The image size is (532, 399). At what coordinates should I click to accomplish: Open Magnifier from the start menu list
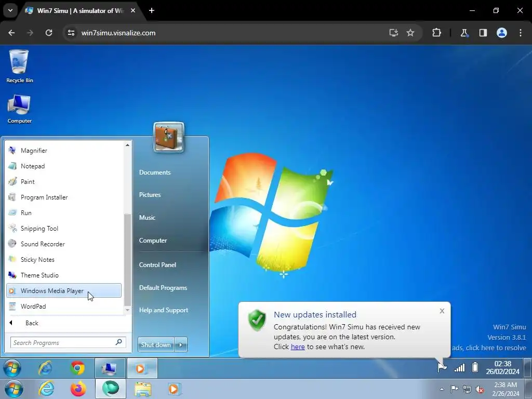click(64, 150)
